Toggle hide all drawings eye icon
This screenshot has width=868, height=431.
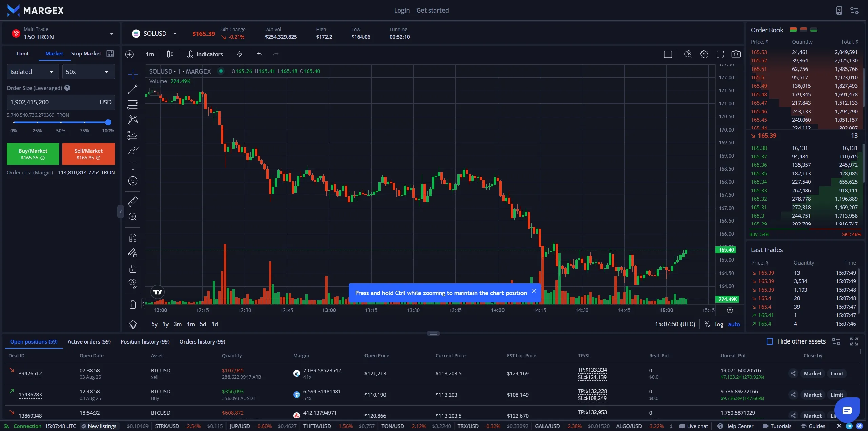133,283
